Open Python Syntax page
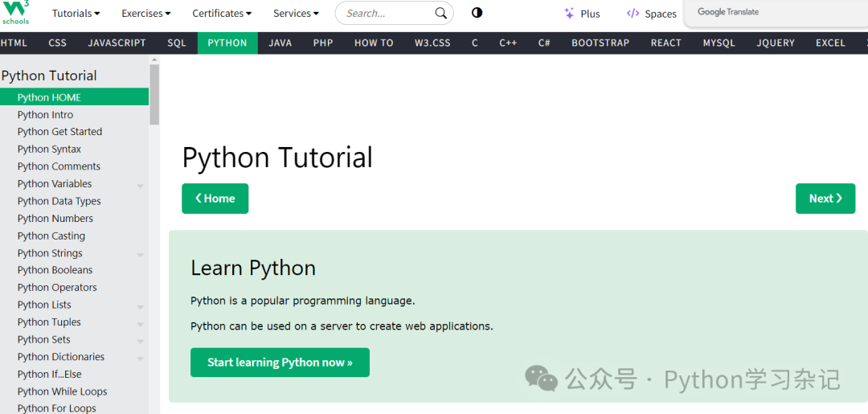This screenshot has width=868, height=414. point(74,149)
